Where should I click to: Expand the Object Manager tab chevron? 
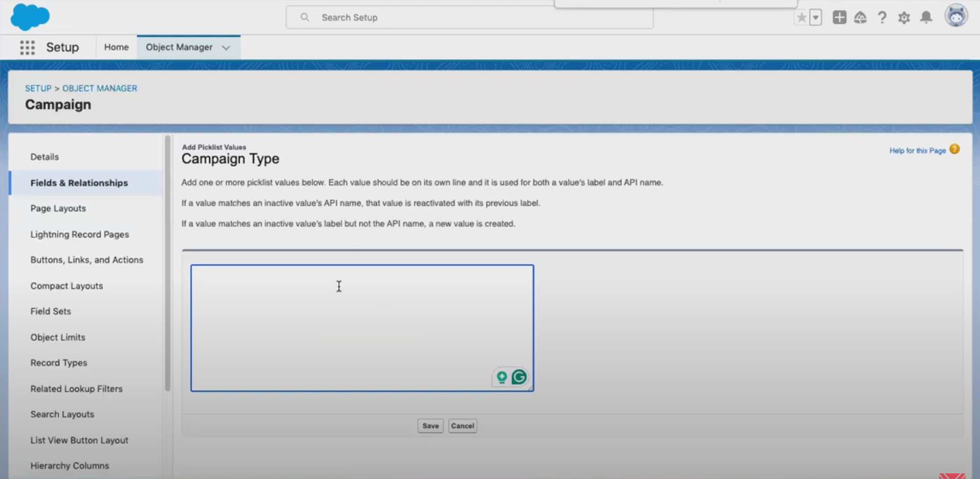(x=226, y=48)
